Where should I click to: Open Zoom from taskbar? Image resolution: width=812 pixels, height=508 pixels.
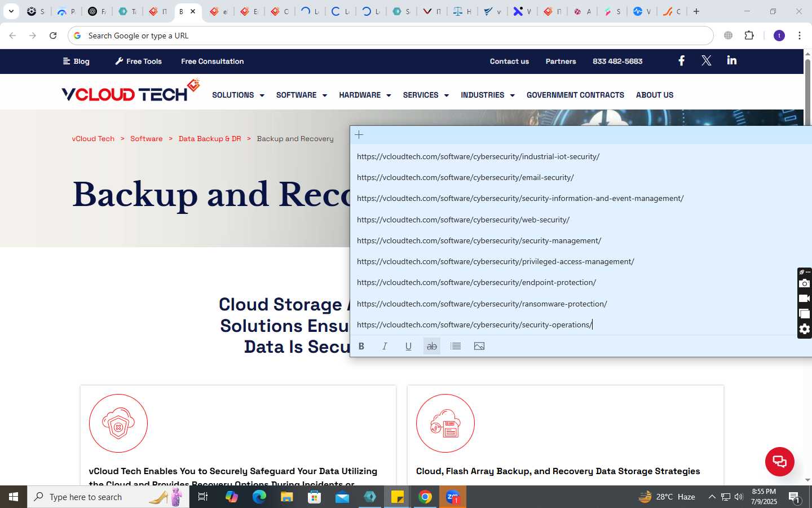coord(453,497)
